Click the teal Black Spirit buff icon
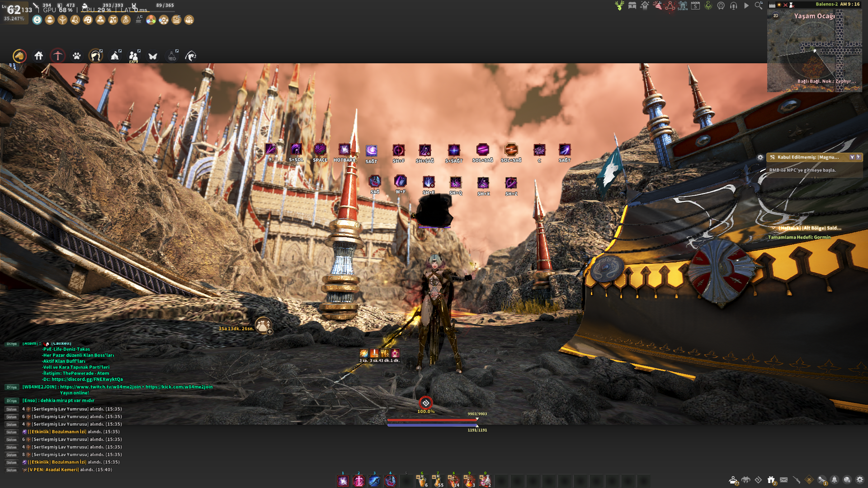 tap(37, 20)
